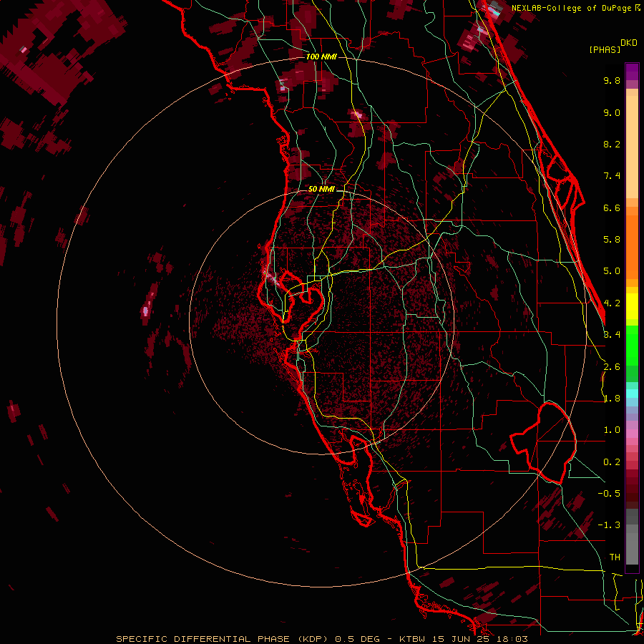The image size is (644, 644).
Task: Select the 9.0 value on the color scale
Action: pyautogui.click(x=612, y=112)
